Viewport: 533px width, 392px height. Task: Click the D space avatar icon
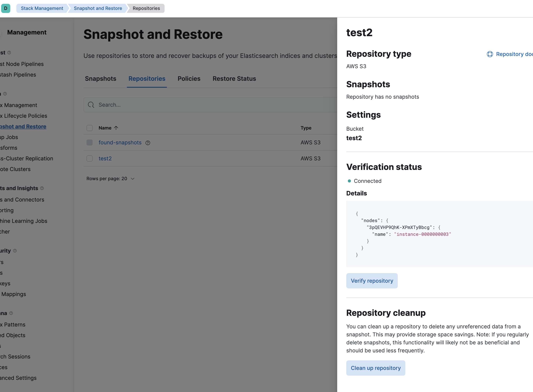pos(6,8)
